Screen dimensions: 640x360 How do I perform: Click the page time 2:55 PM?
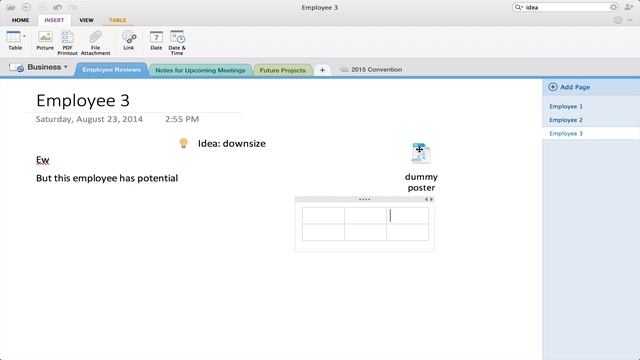[x=182, y=119]
